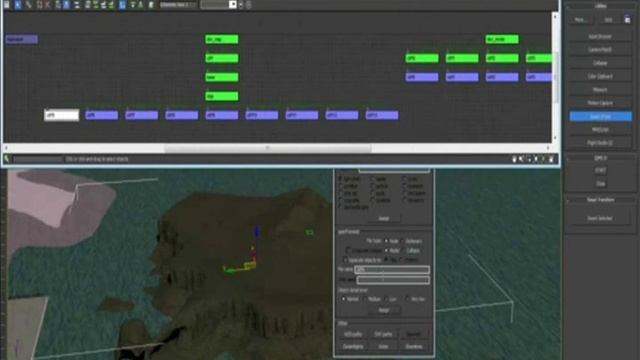Click the Zoom Extents Selected navigation icon
640x360 pixels.
coord(544,159)
